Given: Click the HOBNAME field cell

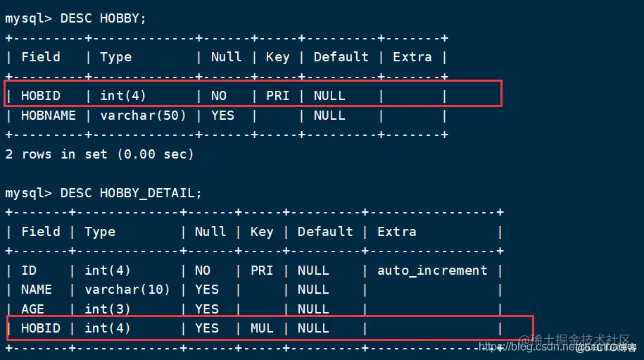Looking at the screenshot, I should [x=49, y=116].
